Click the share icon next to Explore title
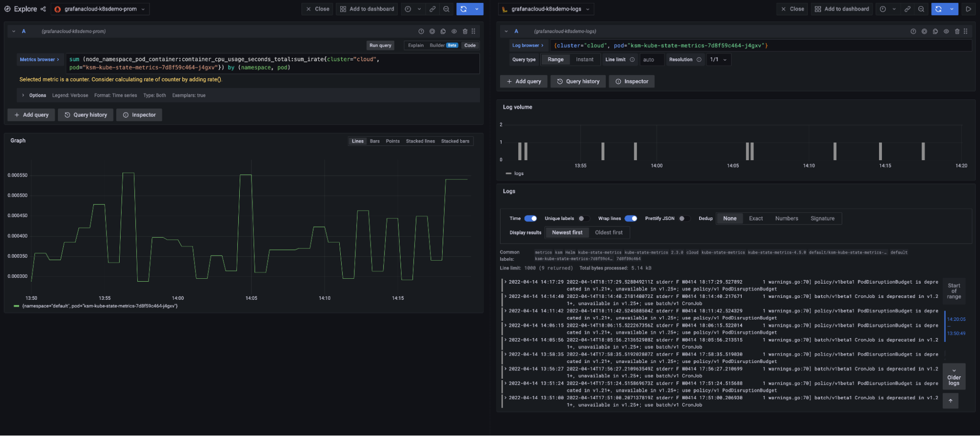 [43, 9]
